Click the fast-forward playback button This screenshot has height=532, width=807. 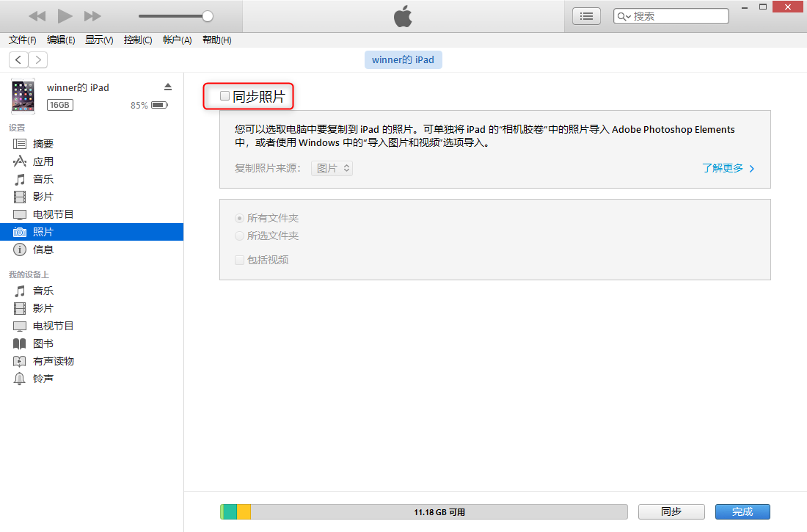tap(92, 16)
